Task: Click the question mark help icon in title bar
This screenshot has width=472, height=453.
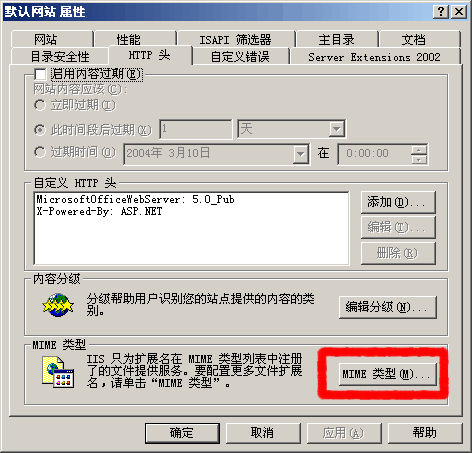Action: coord(441,12)
